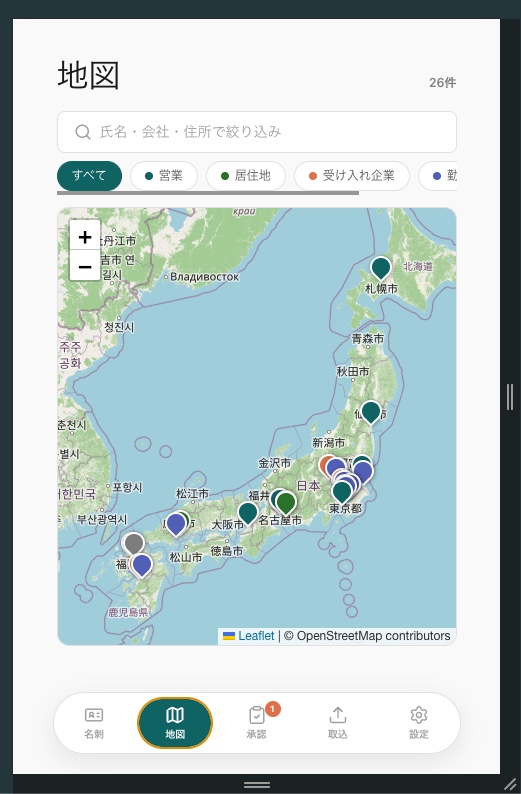Click the 26件 count text
521x794 pixels.
click(443, 83)
